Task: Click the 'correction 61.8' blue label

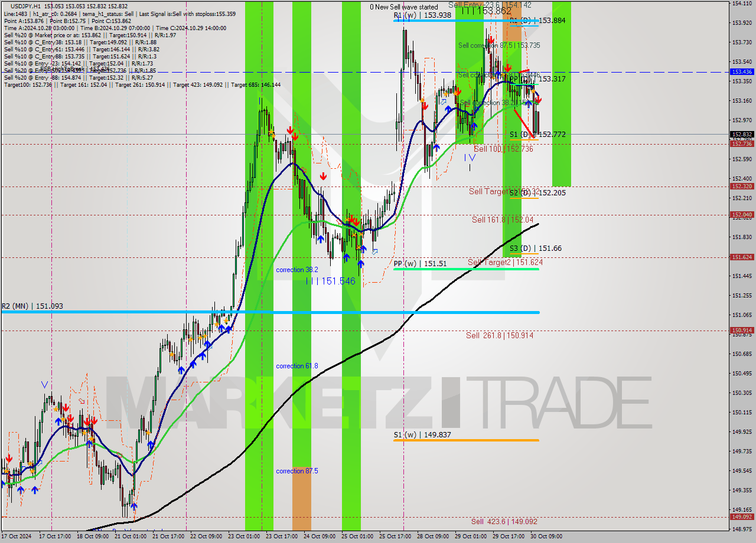Action: coord(297,366)
